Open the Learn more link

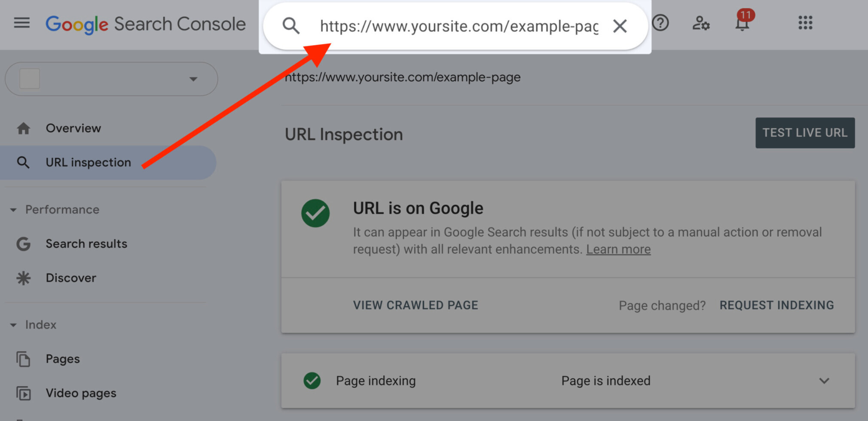click(618, 249)
